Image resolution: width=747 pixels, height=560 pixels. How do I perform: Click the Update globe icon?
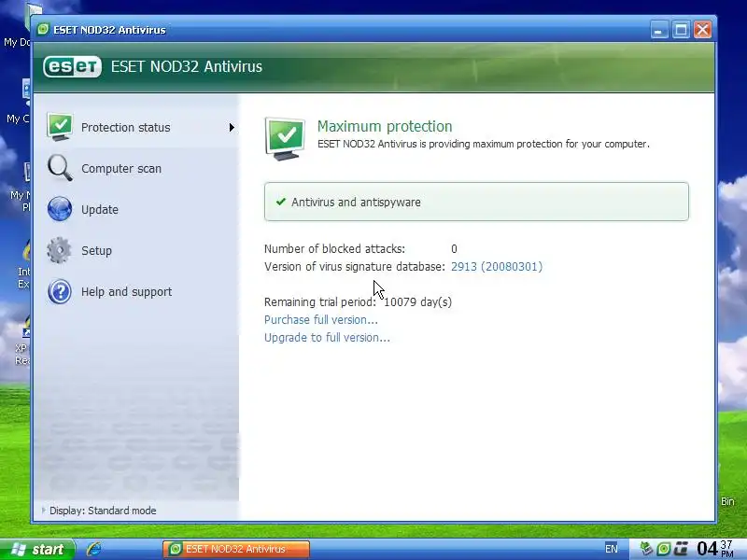[60, 209]
